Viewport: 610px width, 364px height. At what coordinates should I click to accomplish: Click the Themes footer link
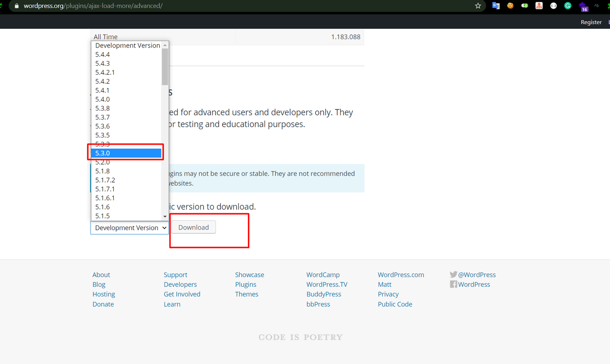pyautogui.click(x=247, y=294)
